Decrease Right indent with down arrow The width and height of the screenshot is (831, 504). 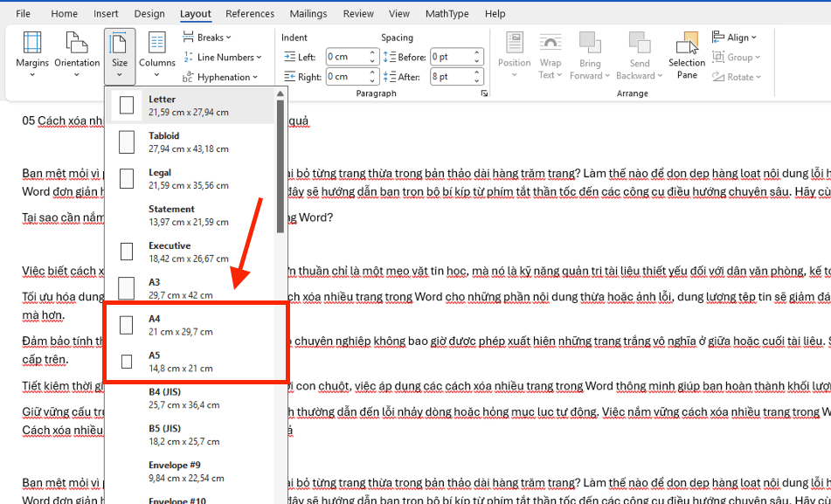pos(372,80)
